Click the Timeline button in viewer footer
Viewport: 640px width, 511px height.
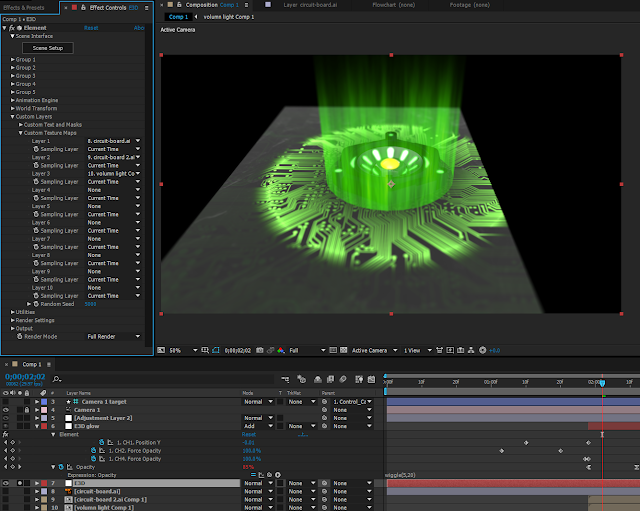tap(461, 350)
